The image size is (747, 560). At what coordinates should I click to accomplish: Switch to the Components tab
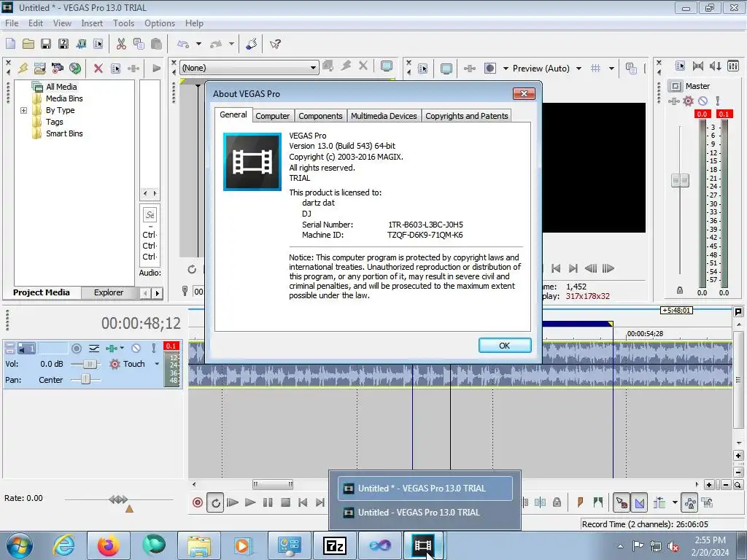(320, 116)
